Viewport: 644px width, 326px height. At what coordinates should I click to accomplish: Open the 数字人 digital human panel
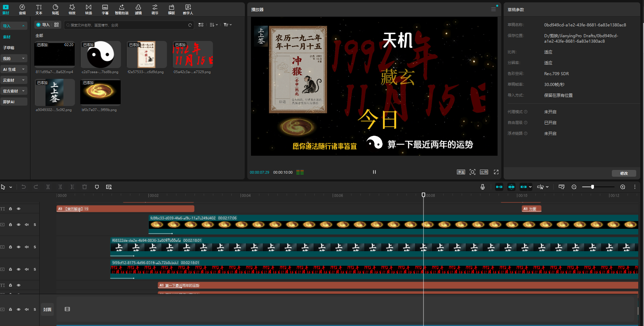tap(188, 9)
